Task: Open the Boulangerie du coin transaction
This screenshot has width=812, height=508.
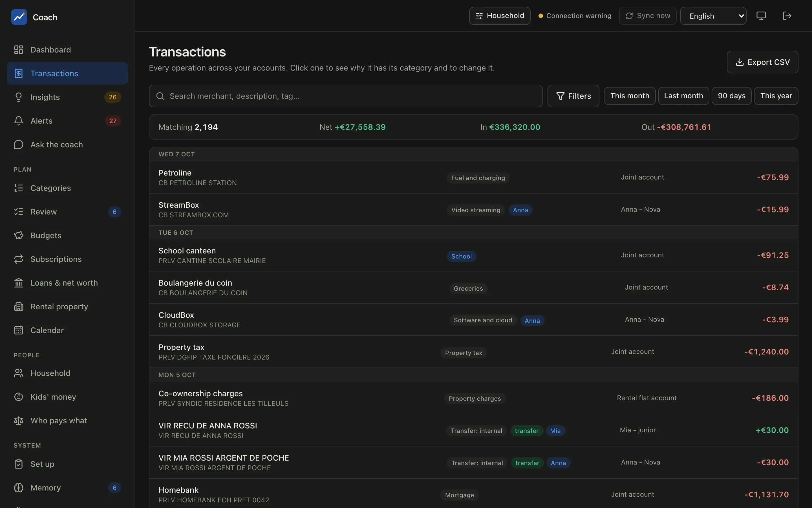Action: (473, 288)
